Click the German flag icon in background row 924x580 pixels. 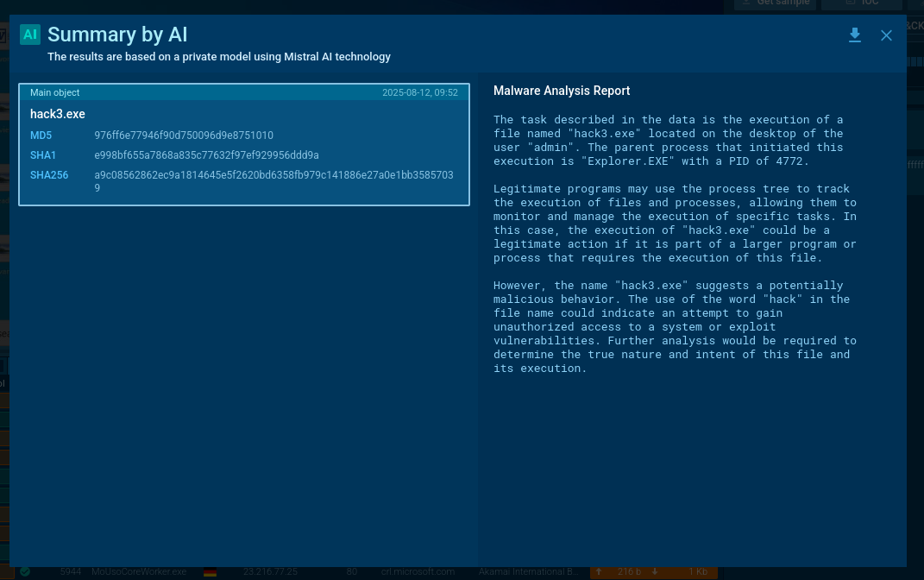pos(210,571)
